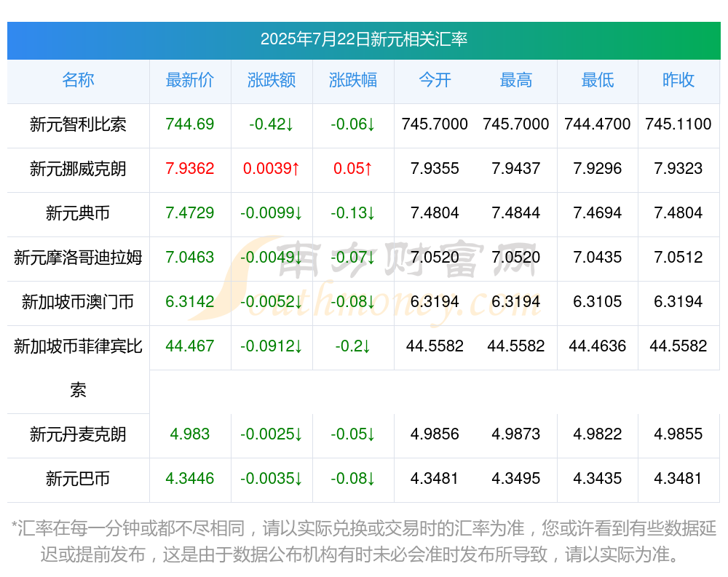Click change percent -0.05↓
The image size is (728, 577).
coord(353,434)
